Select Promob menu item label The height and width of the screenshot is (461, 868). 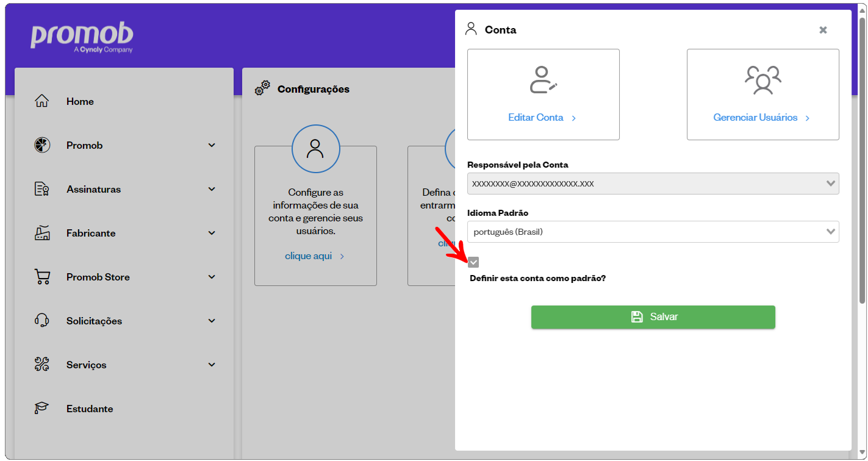(x=84, y=146)
